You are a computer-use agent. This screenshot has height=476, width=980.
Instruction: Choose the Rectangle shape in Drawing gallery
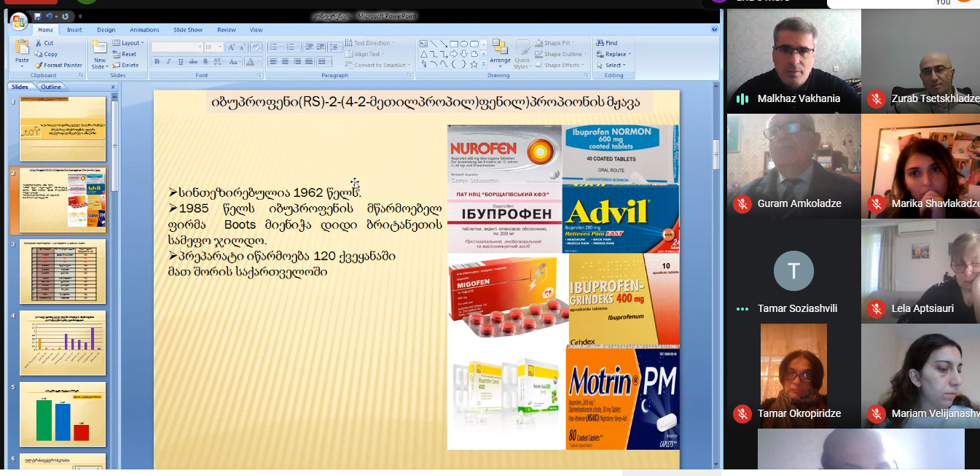pos(454,44)
